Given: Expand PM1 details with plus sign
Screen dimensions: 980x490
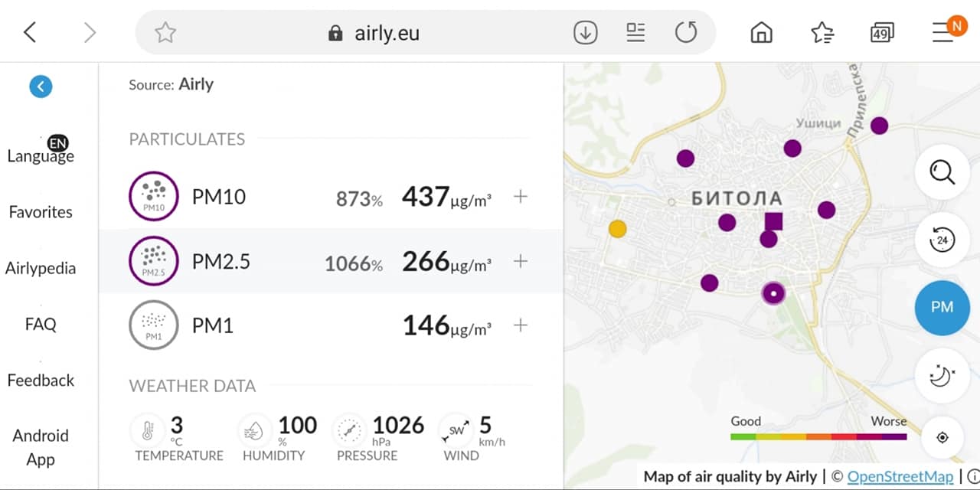Looking at the screenshot, I should (x=521, y=325).
